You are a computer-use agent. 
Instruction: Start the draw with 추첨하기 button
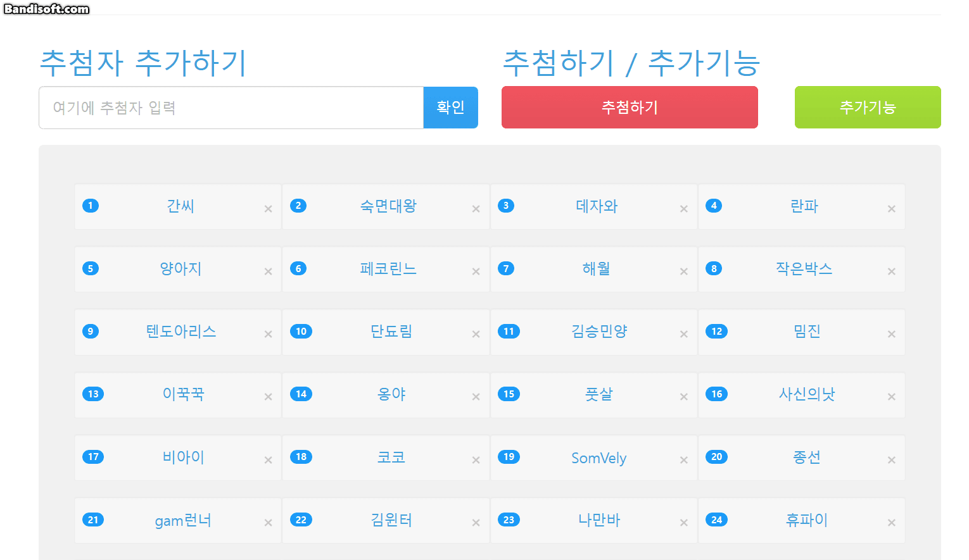[x=630, y=108]
